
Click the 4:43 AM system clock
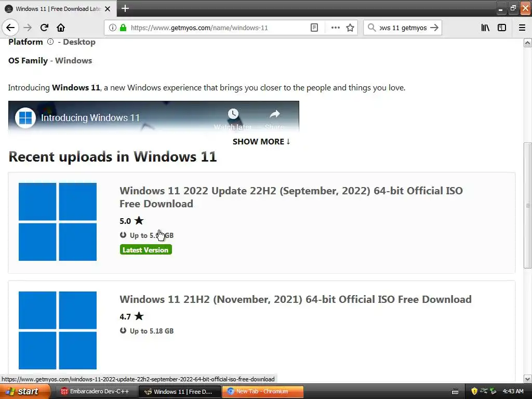coord(513,392)
